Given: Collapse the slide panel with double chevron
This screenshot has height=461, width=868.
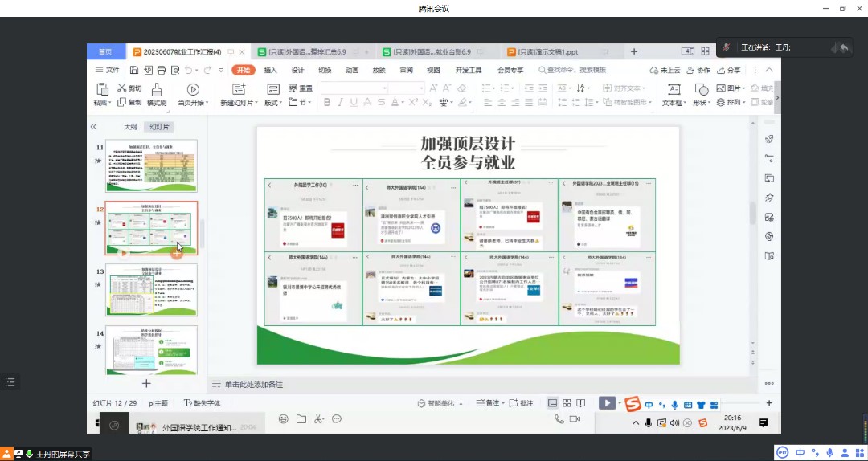Looking at the screenshot, I should pos(93,127).
